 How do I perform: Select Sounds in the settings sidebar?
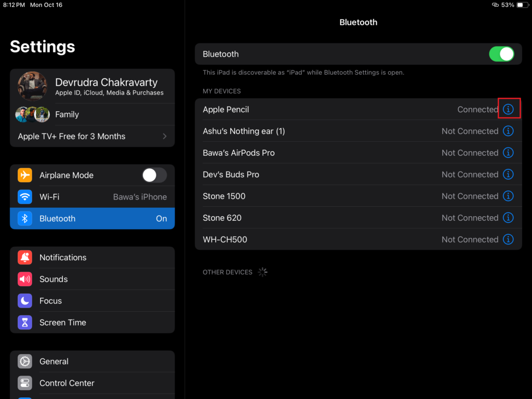92,280
